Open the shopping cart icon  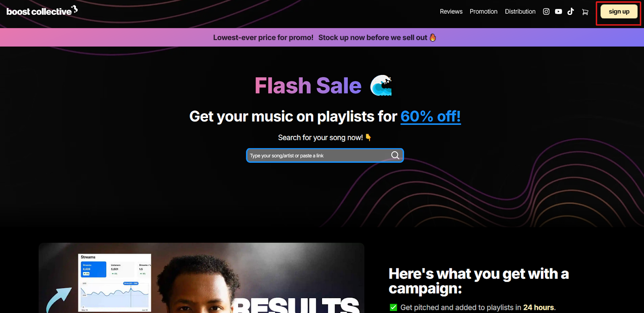(585, 12)
